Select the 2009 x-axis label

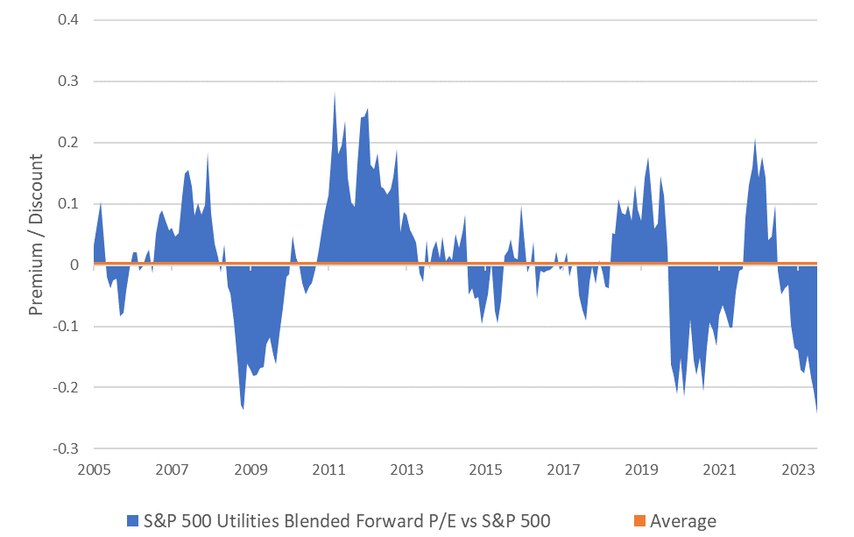(x=250, y=468)
